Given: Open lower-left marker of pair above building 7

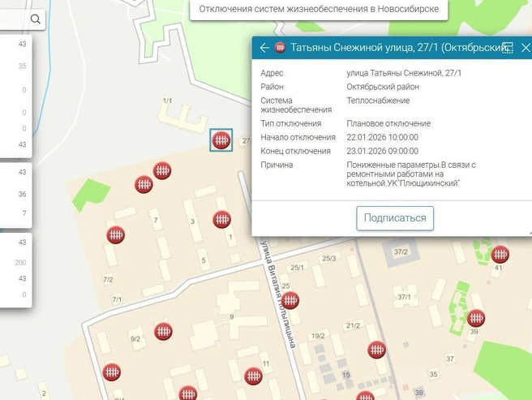Looking at the screenshot, I should point(144,184).
